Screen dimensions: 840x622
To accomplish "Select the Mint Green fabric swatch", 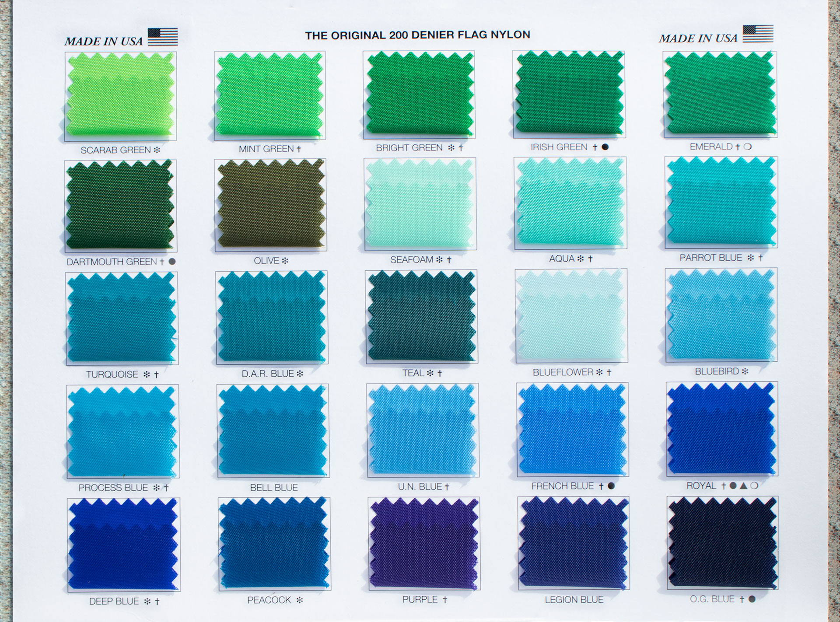I will click(x=270, y=95).
